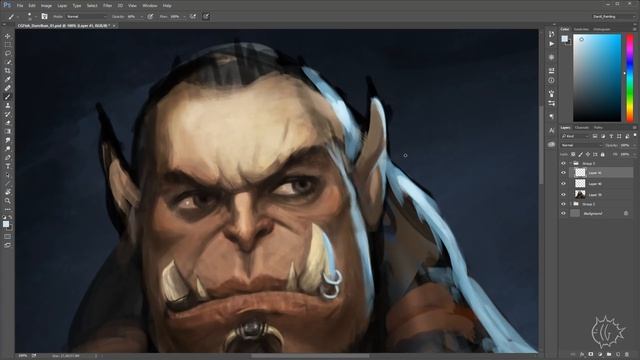
Task: Select the Quick Selection tool
Action: tap(8, 62)
